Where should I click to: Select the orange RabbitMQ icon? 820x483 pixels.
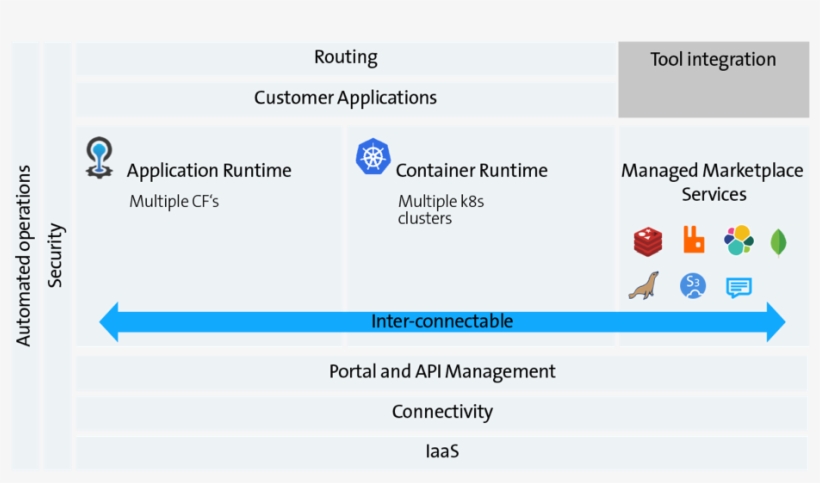[694, 239]
